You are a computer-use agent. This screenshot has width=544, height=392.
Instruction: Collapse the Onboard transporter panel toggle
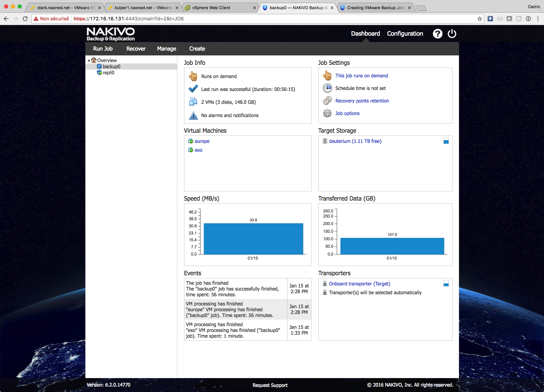tap(446, 284)
